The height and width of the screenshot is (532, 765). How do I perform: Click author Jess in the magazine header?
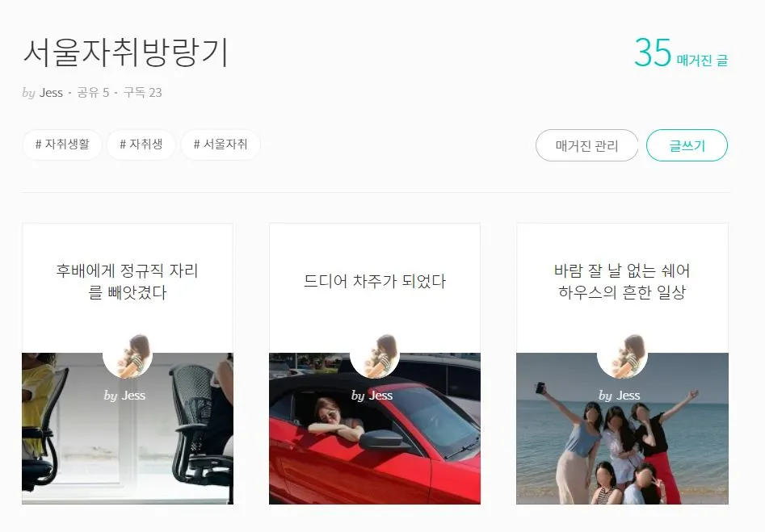point(51,93)
